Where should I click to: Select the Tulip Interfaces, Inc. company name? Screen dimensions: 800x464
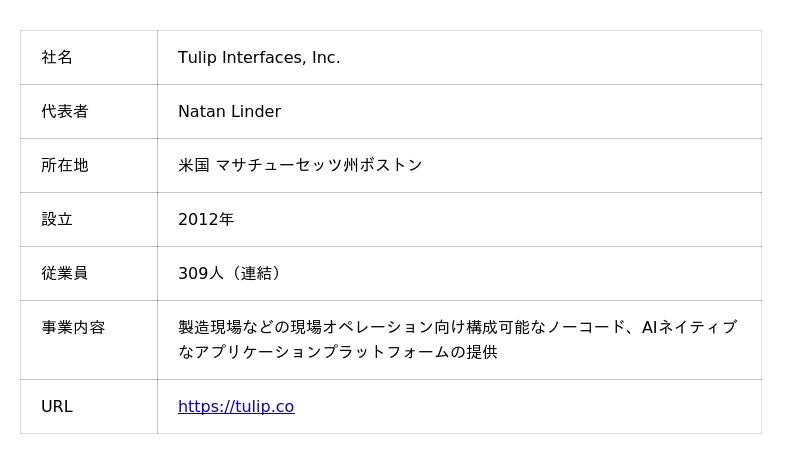pyautogui.click(x=259, y=58)
